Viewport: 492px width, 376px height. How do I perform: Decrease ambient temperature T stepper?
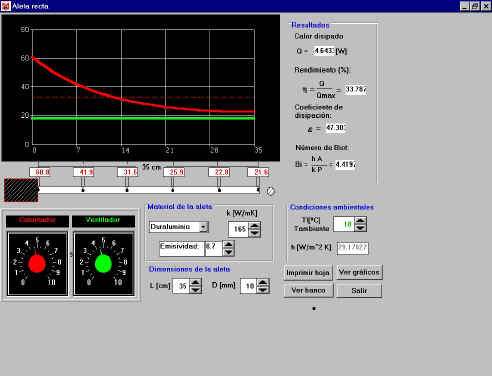[x=360, y=228]
